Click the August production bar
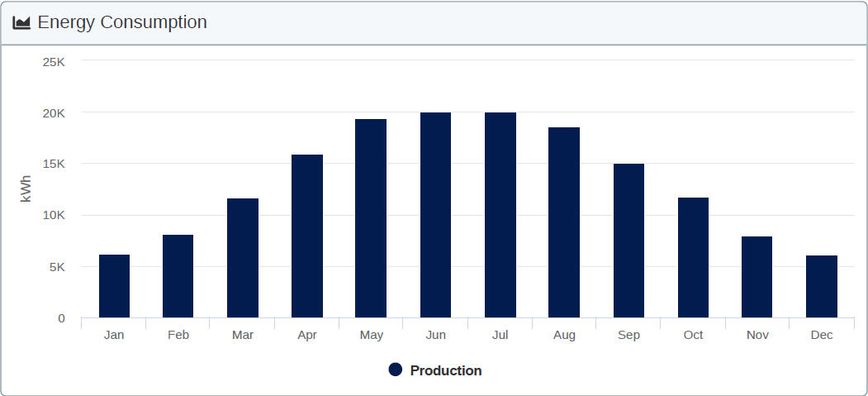The height and width of the screenshot is (396, 868). pos(564,222)
